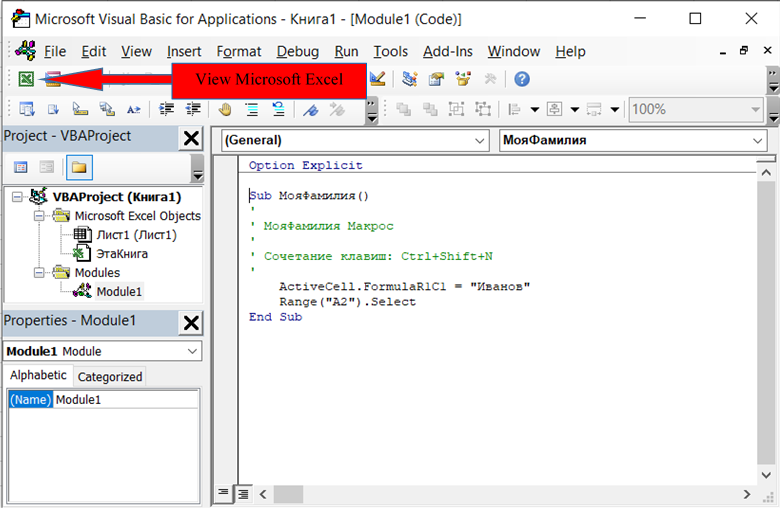
Task: Switch to the Alphabetic tab
Action: tap(38, 375)
